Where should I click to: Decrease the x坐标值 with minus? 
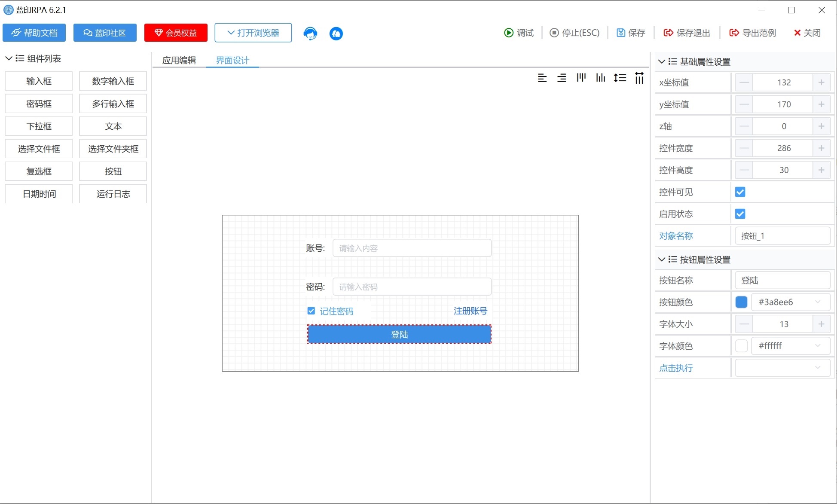click(x=744, y=82)
